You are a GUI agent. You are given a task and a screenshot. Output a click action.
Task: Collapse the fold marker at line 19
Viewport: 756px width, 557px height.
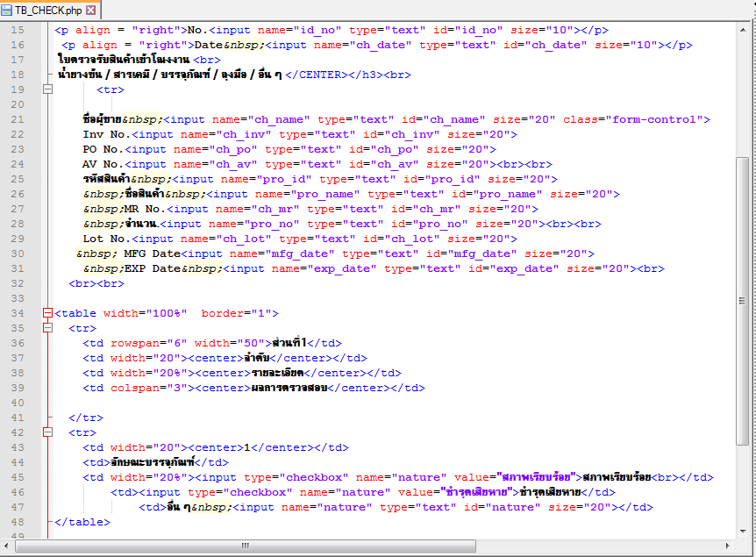pyautogui.click(x=47, y=89)
